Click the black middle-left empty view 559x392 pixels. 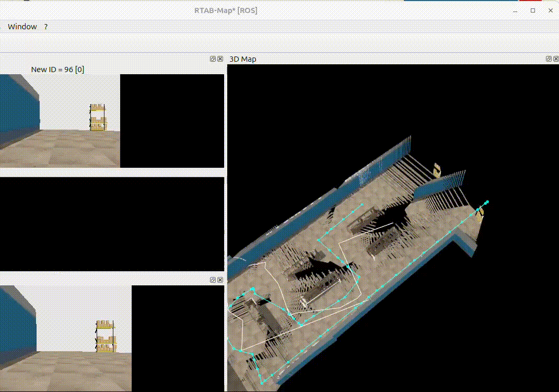112,224
